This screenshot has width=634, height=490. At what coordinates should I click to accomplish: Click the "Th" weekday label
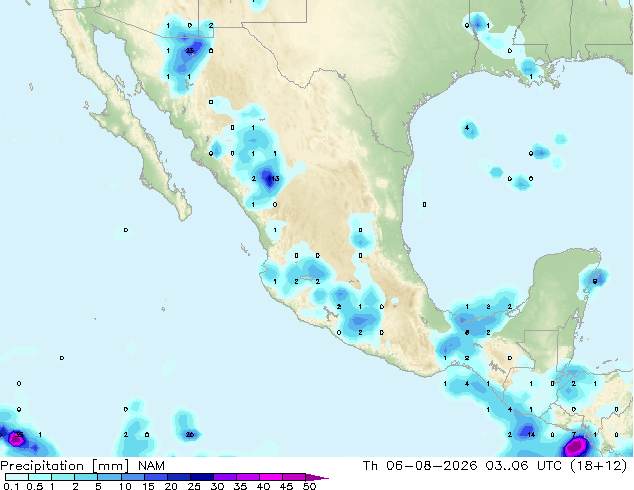370,466
